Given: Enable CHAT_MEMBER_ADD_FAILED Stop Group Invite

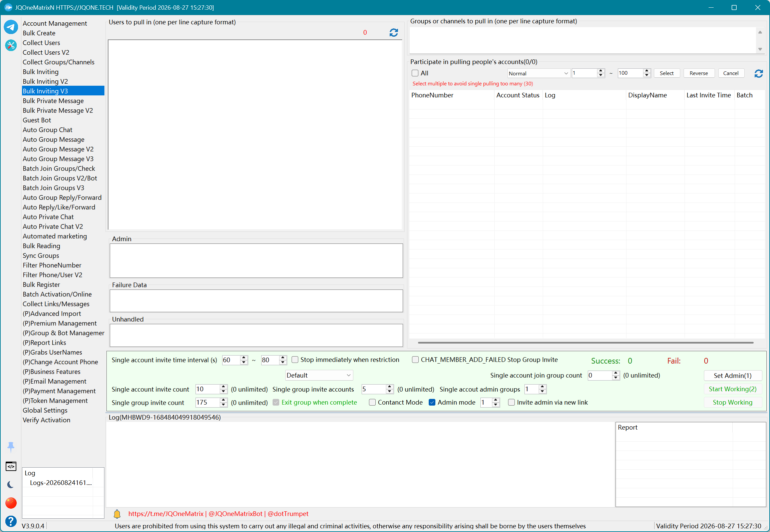Looking at the screenshot, I should point(415,360).
